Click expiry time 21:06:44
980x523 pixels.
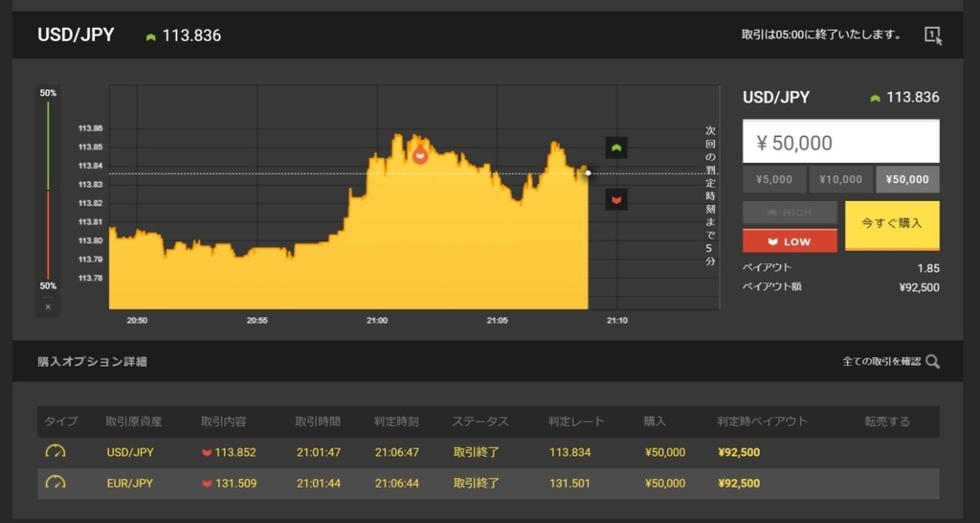pyautogui.click(x=397, y=484)
